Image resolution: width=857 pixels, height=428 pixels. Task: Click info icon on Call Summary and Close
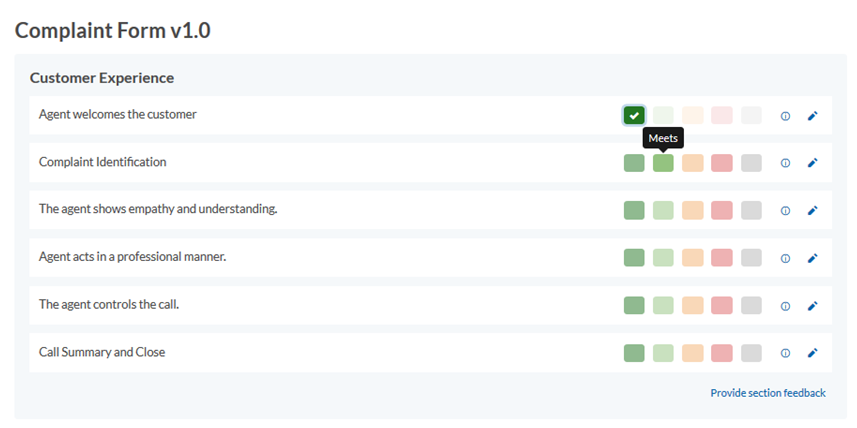tap(785, 353)
